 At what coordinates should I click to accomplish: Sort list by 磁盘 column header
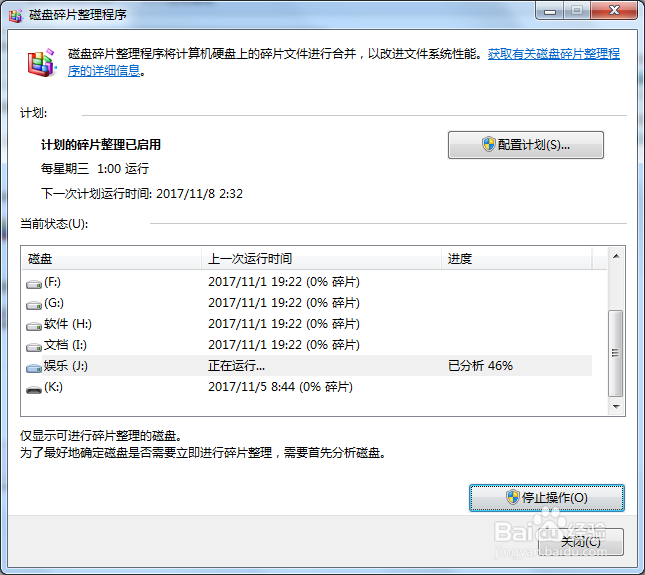pos(111,259)
